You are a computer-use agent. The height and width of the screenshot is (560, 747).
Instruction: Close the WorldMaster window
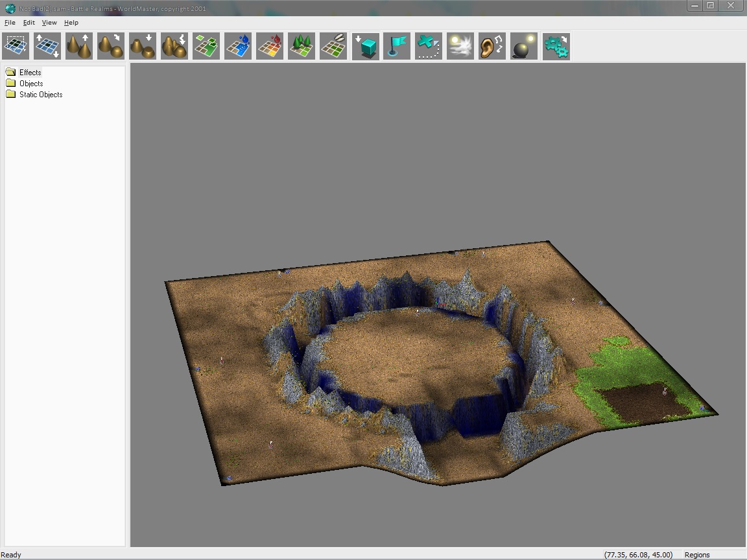pos(730,6)
